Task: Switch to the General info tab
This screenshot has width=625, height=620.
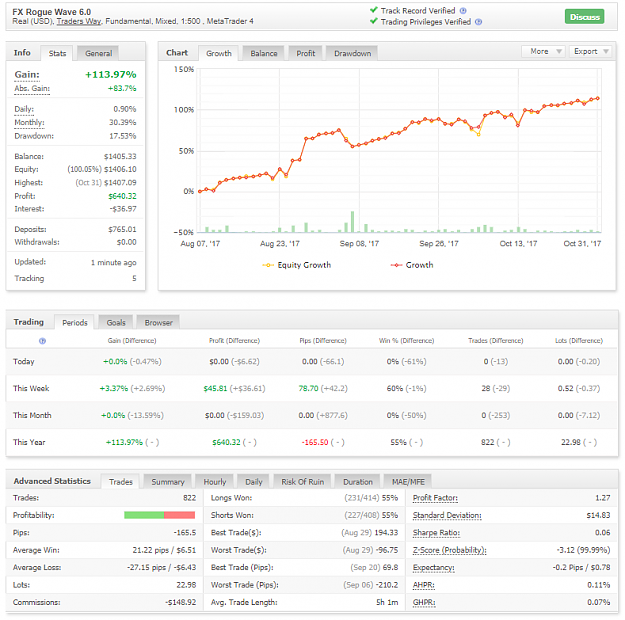Action: pos(98,53)
